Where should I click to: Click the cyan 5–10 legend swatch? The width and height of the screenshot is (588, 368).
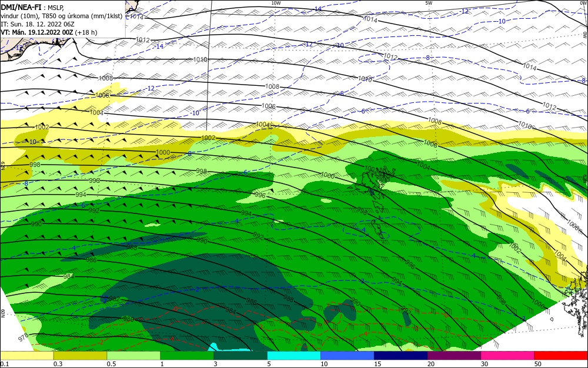(x=294, y=356)
